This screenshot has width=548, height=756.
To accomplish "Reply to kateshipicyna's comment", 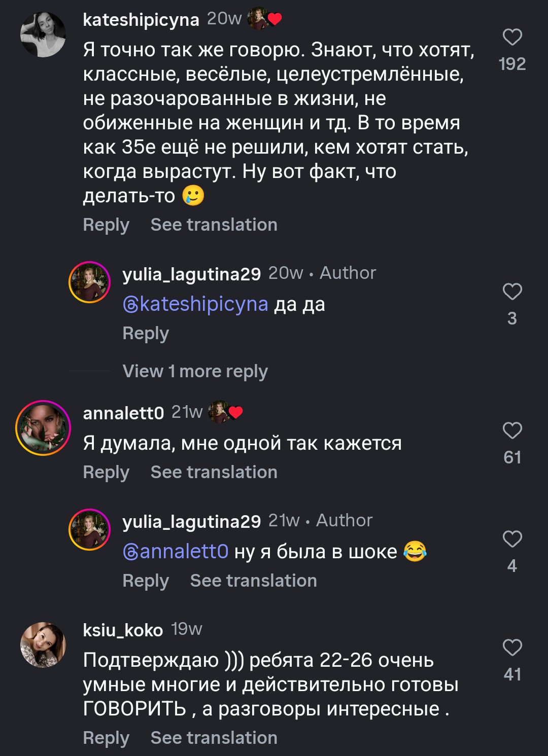I will [x=106, y=225].
